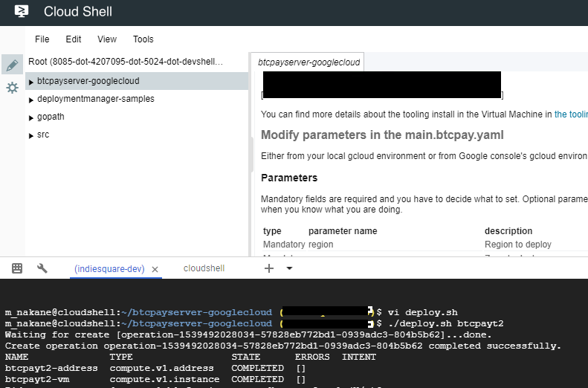Click './deploy.sh btcpayt2' command in terminal
This screenshot has width=588, height=388.
(445, 323)
